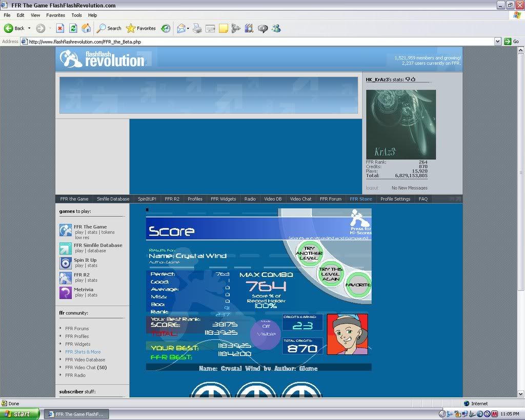This screenshot has width=525, height=420.
Task: Open the History toolbar icon
Action: tap(166, 28)
